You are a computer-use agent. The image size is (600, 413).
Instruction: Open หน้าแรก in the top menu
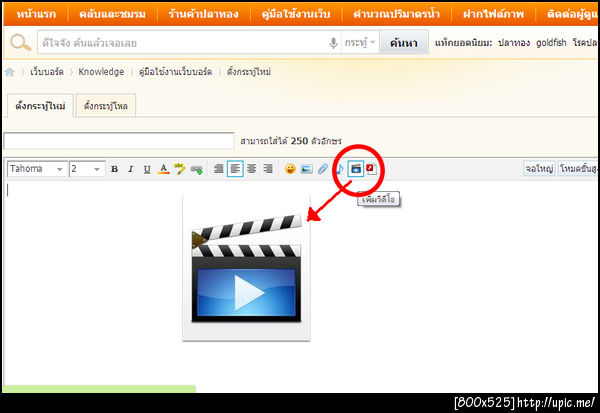[36, 14]
